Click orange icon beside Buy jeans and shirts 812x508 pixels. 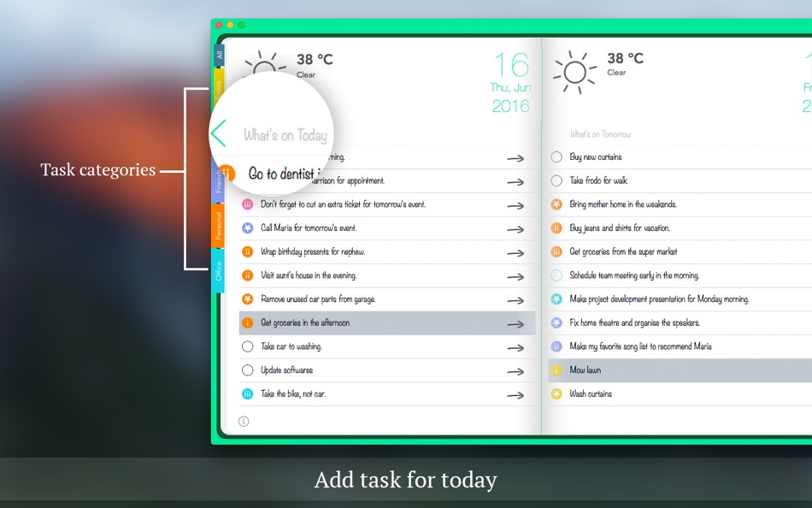pyautogui.click(x=556, y=227)
